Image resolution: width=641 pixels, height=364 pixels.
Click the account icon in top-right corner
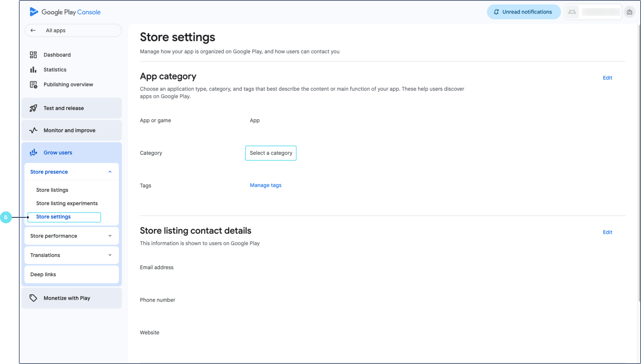(x=630, y=12)
